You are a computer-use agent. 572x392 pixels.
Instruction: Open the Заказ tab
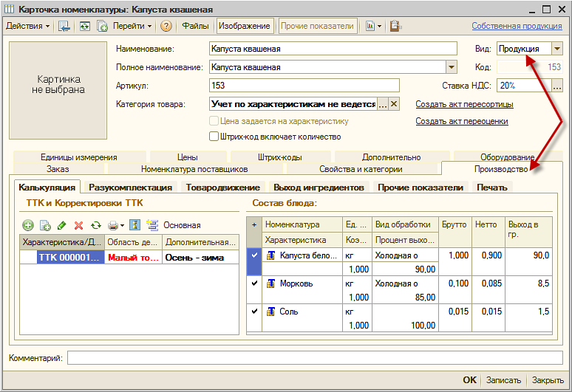[x=58, y=168]
